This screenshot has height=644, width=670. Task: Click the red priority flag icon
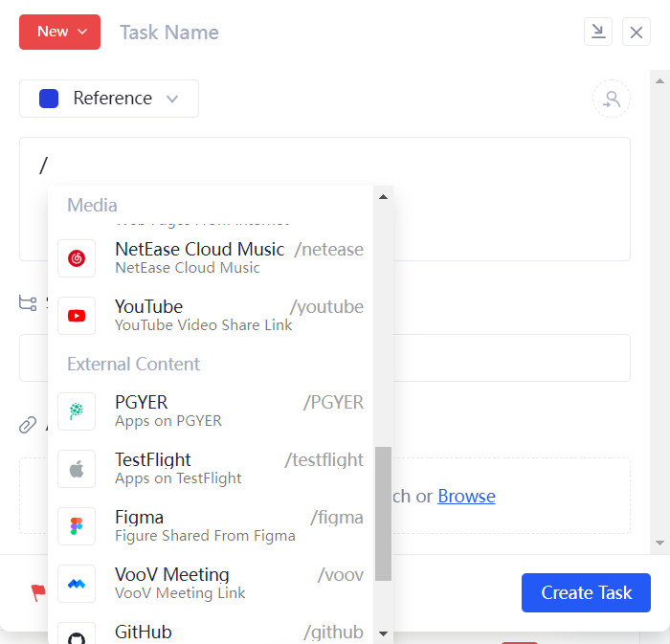[x=38, y=593]
